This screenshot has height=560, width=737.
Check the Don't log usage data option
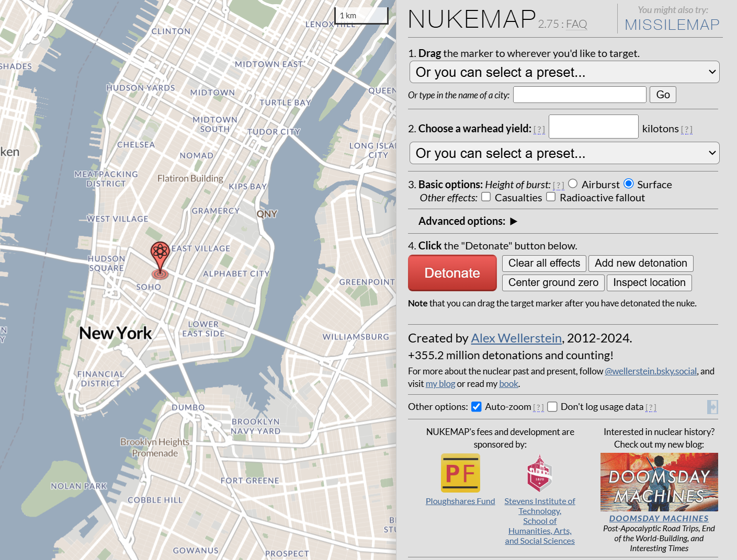point(552,407)
